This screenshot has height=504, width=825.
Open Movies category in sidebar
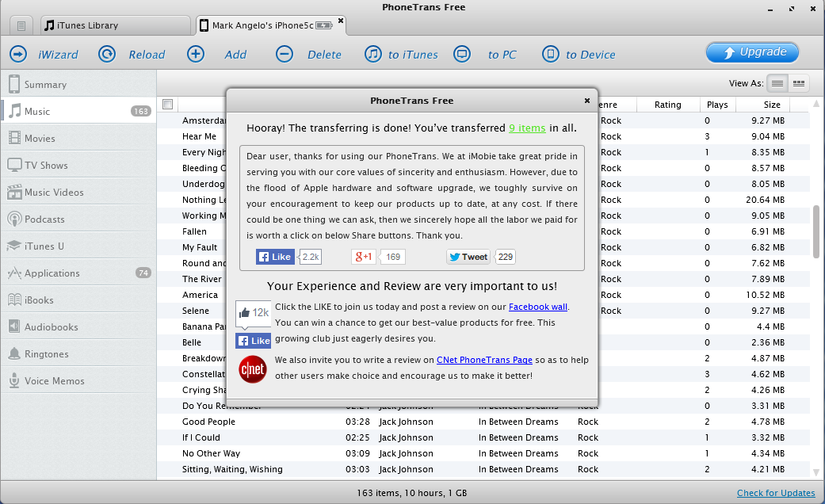(78, 139)
